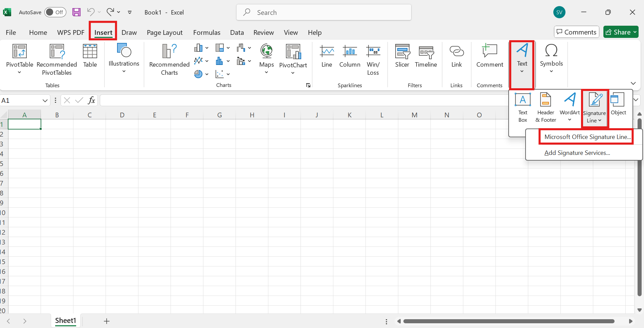
Task: Open Recommended Charts
Action: click(169, 60)
